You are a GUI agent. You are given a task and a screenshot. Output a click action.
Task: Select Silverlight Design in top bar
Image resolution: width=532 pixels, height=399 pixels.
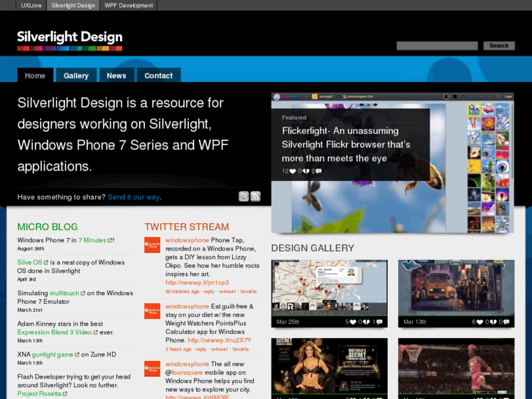(x=73, y=5)
